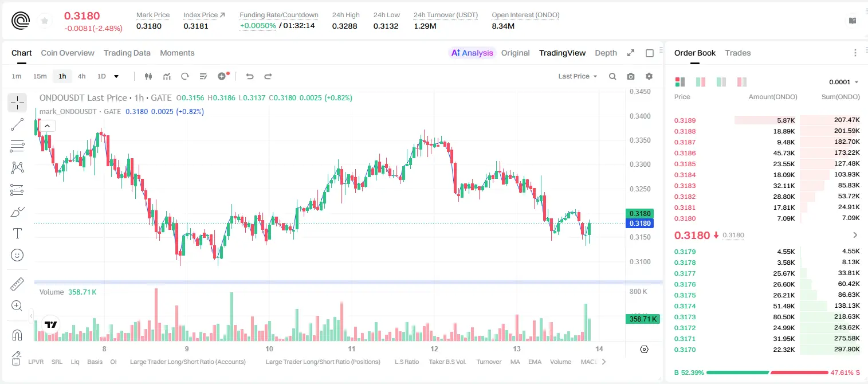Expand more timeframes arrow next to 1D
This screenshot has height=384, width=868.
(116, 76)
